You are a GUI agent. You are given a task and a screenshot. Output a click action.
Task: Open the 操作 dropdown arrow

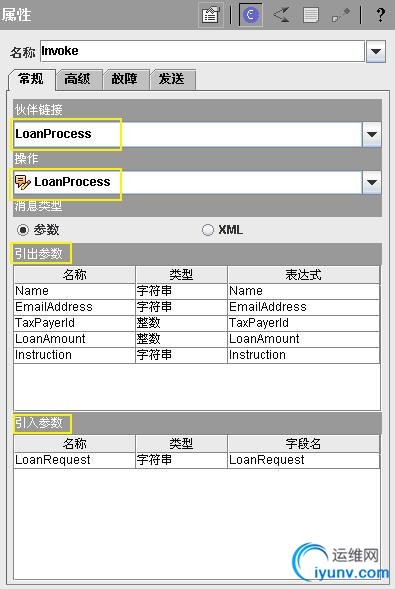[x=372, y=182]
